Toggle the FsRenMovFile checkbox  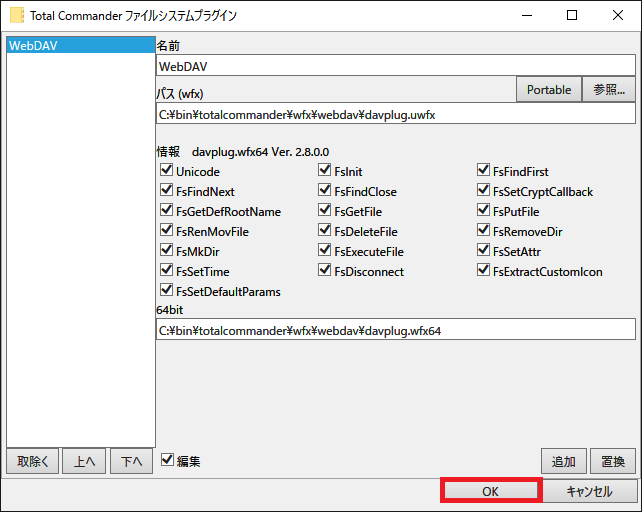pyautogui.click(x=166, y=230)
